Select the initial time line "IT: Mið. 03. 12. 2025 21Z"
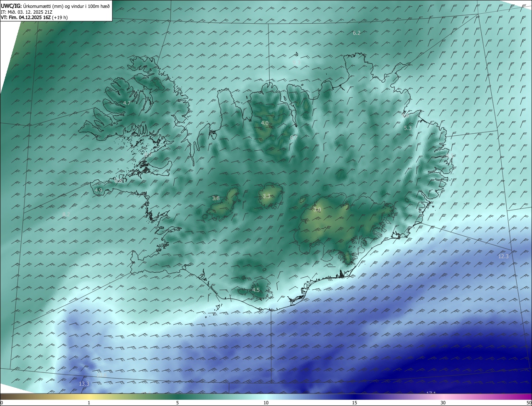The width and height of the screenshot is (532, 406). point(26,12)
